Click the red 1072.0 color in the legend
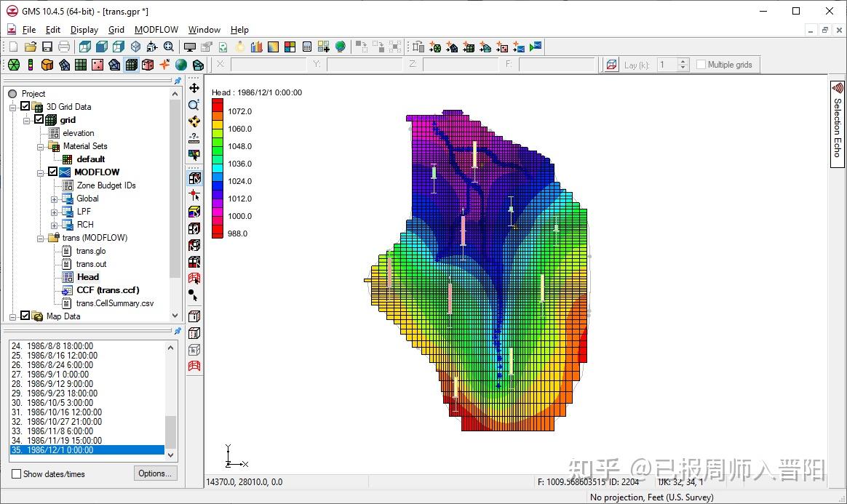Viewport: 847px width, 504px height. [218, 106]
